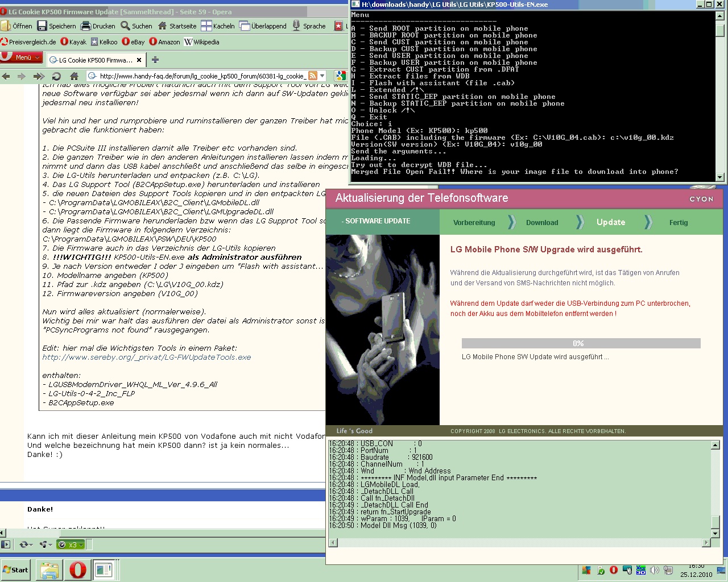Click the Speichern floppy disk icon
728x582 pixels.
click(x=42, y=26)
